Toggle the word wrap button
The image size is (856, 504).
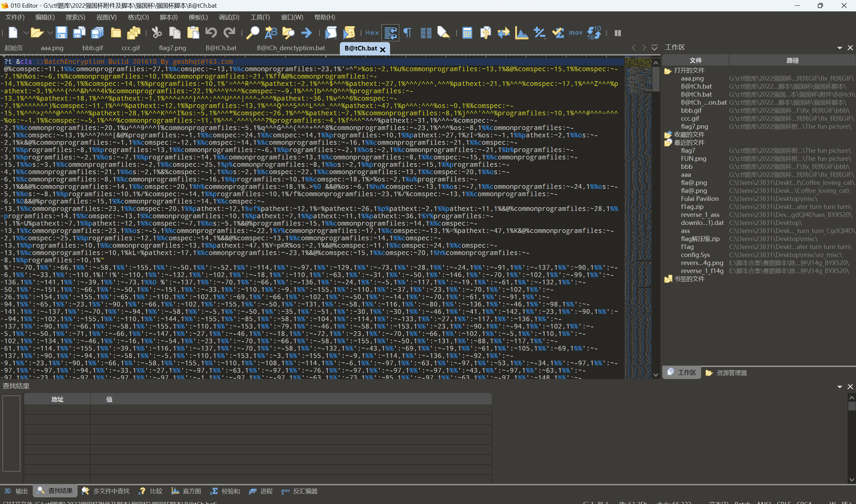pos(390,33)
